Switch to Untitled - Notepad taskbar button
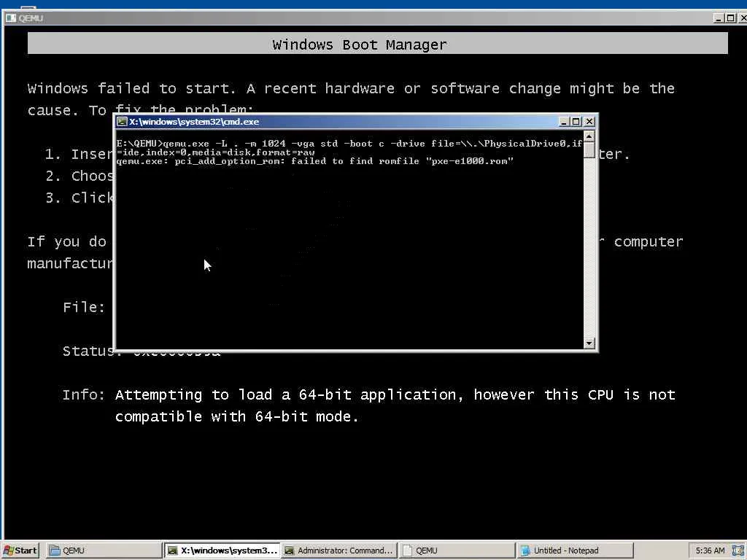 [575, 551]
